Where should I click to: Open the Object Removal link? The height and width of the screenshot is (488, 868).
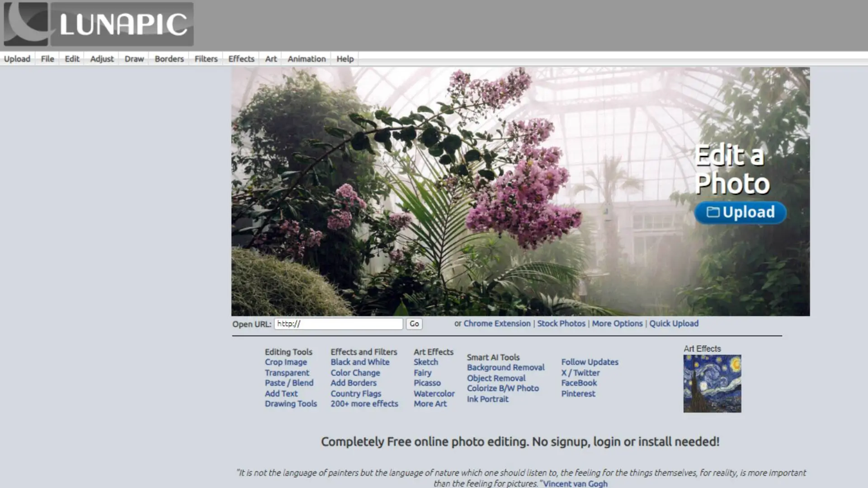(x=496, y=378)
